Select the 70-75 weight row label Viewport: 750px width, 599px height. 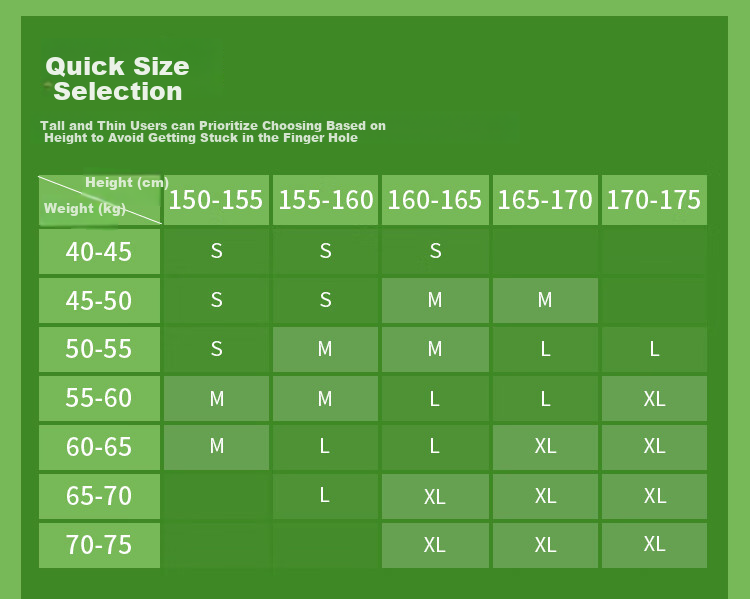[x=99, y=545]
